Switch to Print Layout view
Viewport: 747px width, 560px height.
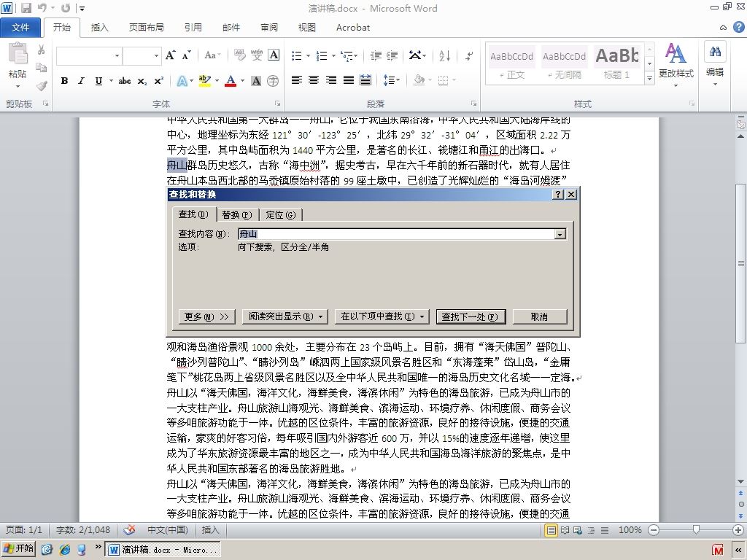pyautogui.click(x=551, y=530)
